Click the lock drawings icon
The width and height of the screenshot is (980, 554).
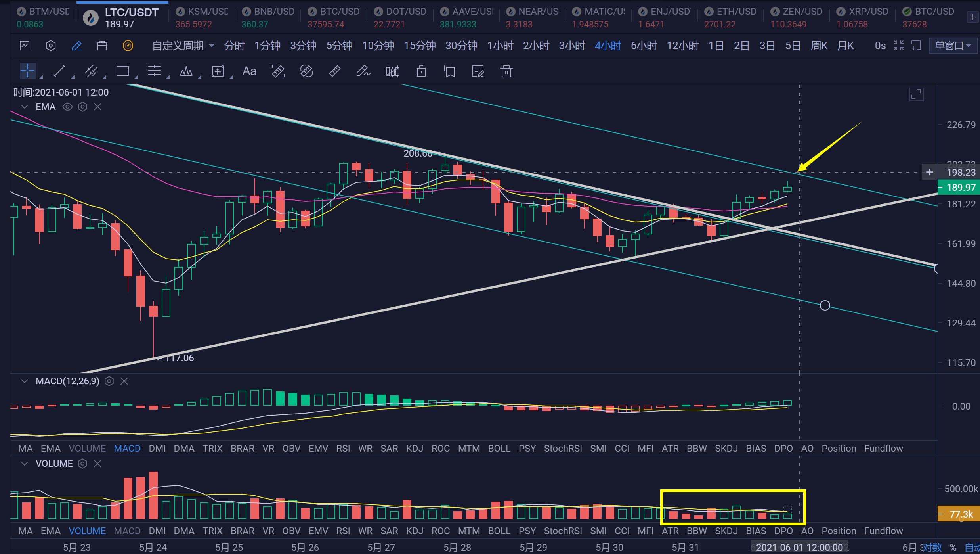pos(421,71)
